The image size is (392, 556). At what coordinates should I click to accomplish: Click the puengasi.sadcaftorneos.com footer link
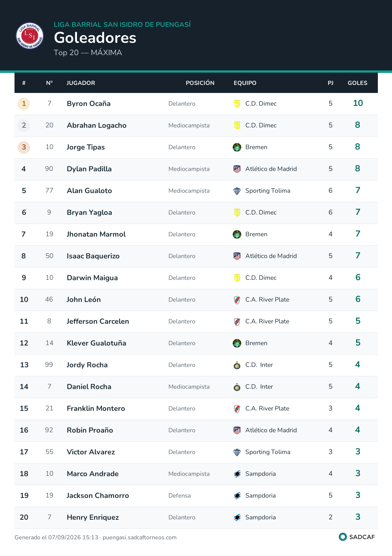tap(140, 537)
